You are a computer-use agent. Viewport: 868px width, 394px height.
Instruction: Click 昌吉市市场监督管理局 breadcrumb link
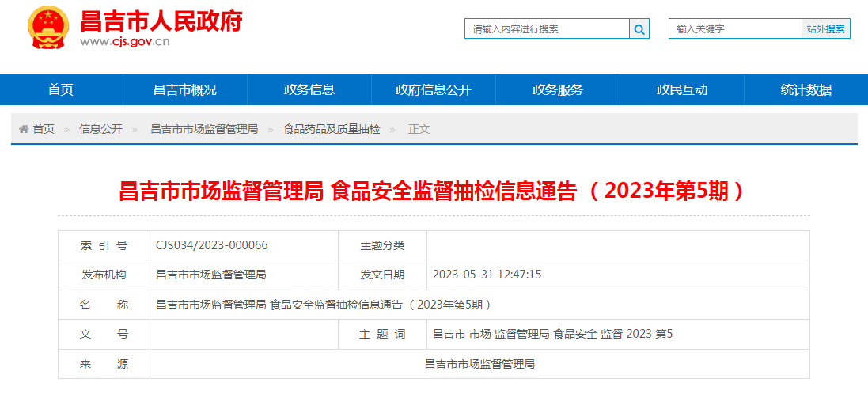click(204, 129)
